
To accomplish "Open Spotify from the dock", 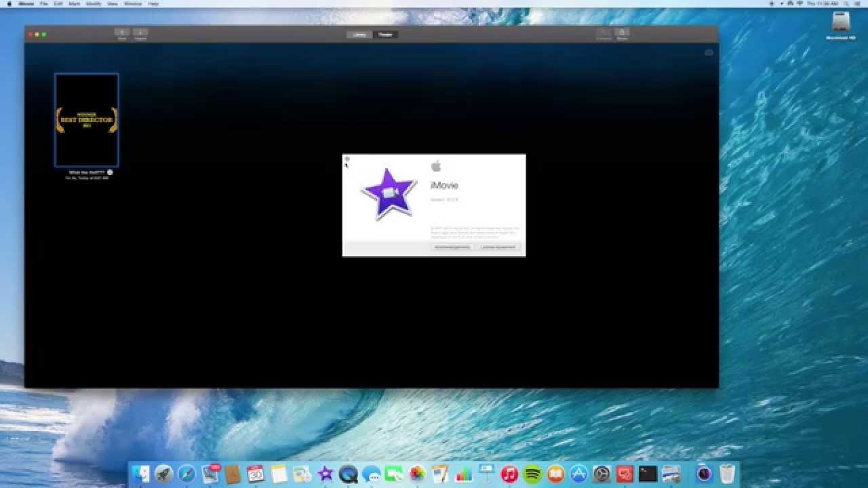I will pyautogui.click(x=532, y=474).
